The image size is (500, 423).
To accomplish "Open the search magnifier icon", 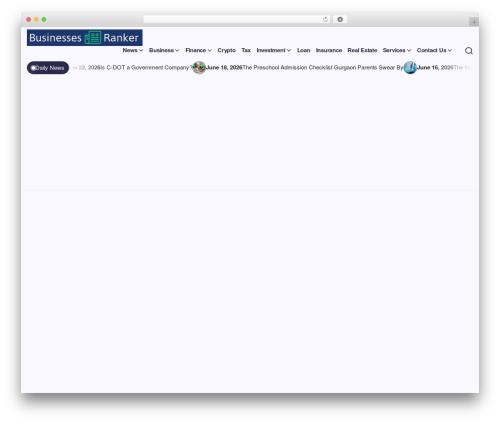I will pos(469,51).
